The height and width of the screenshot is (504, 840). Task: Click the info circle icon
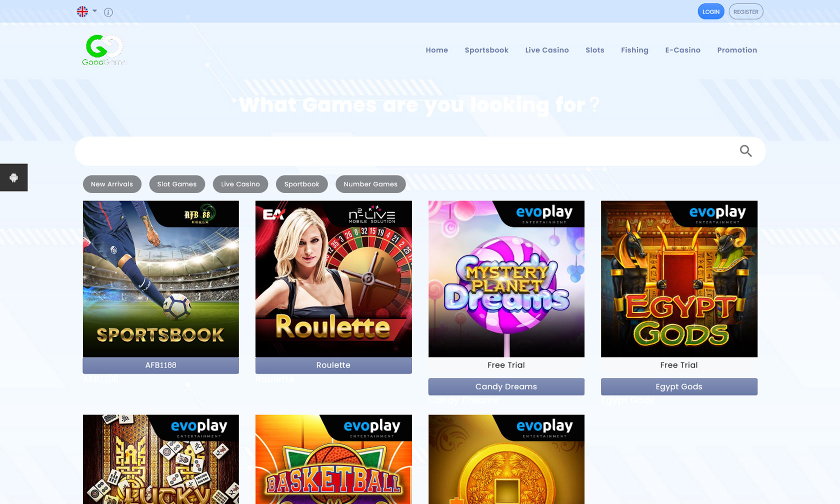(x=108, y=12)
